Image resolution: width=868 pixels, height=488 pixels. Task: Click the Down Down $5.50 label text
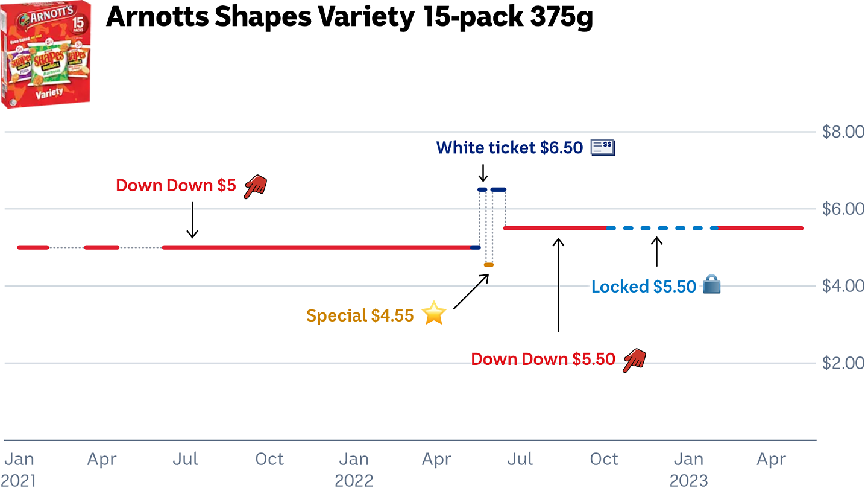pos(543,360)
